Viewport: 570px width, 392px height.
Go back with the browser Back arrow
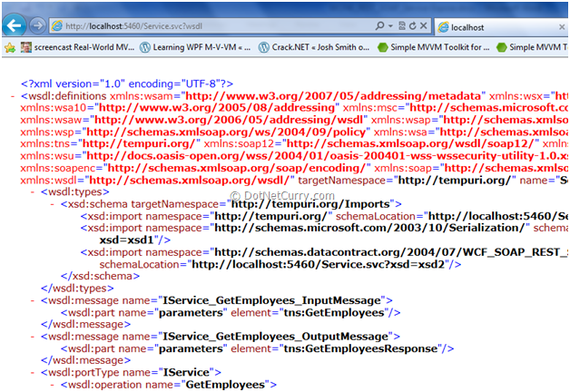click(15, 25)
